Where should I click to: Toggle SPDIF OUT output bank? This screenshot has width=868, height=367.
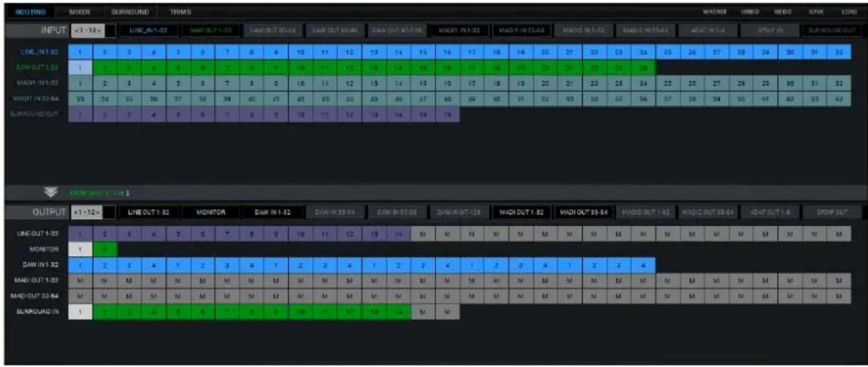[832, 213]
